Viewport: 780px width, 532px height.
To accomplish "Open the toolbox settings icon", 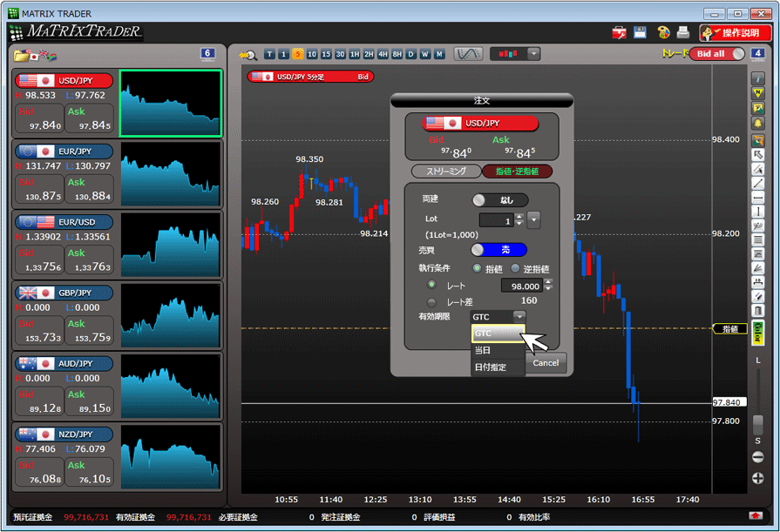I will click(620, 33).
